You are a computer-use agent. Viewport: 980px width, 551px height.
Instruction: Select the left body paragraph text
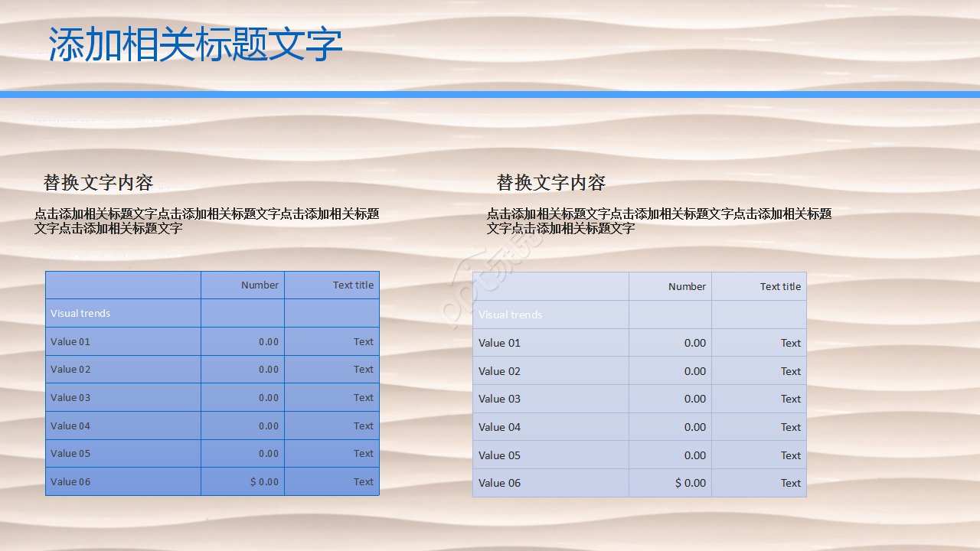(x=207, y=220)
